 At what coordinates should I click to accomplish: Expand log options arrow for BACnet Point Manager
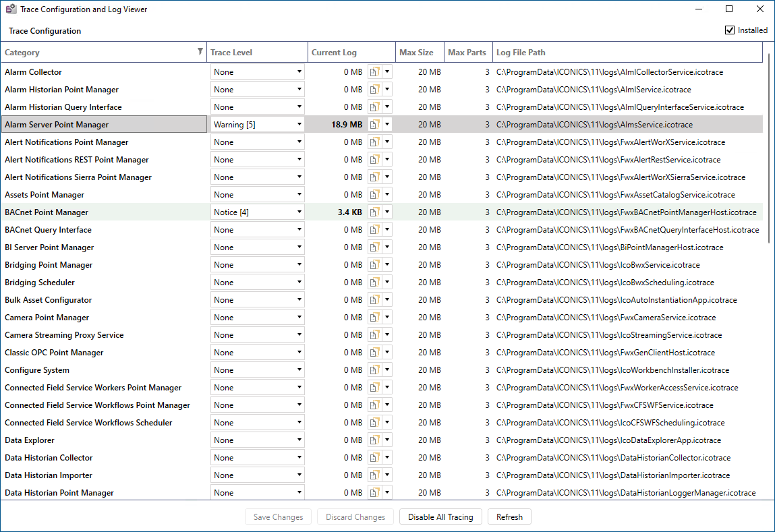(x=387, y=212)
